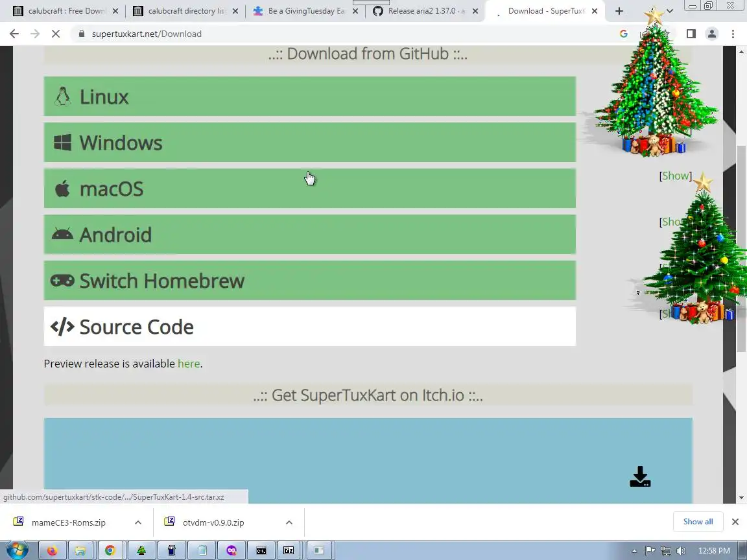Open the Switch Homebrew download section

tap(310, 281)
